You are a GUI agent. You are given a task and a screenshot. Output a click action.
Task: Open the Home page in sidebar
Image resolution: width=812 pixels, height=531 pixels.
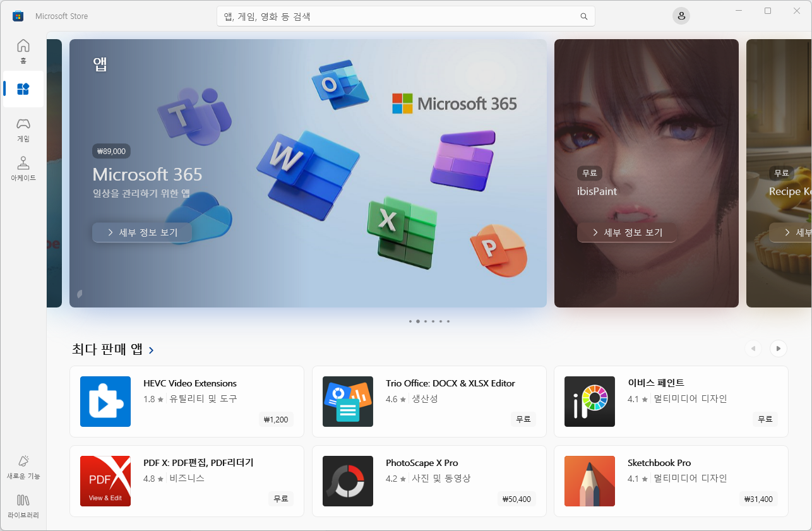23,52
